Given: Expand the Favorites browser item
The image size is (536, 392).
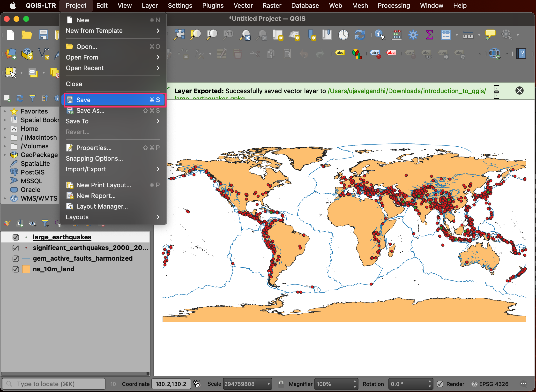Looking at the screenshot, I should pyautogui.click(x=5, y=111).
